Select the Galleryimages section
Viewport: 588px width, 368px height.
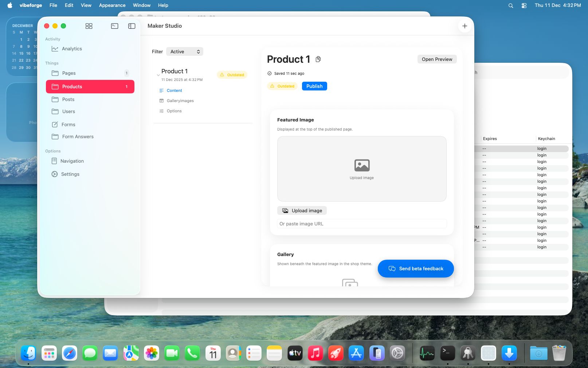click(180, 101)
